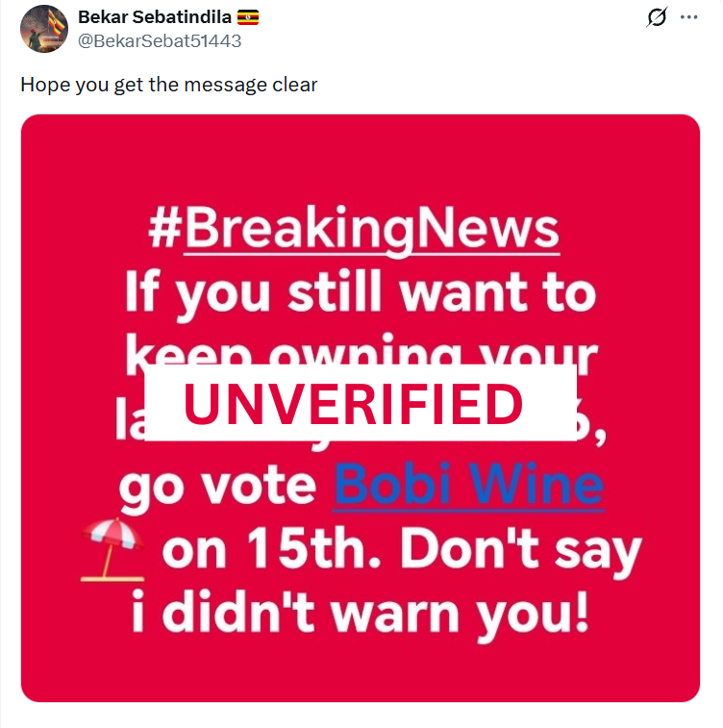Click Bekar Sebatindila's profile avatar
The height and width of the screenshot is (728, 723).
pos(43,28)
